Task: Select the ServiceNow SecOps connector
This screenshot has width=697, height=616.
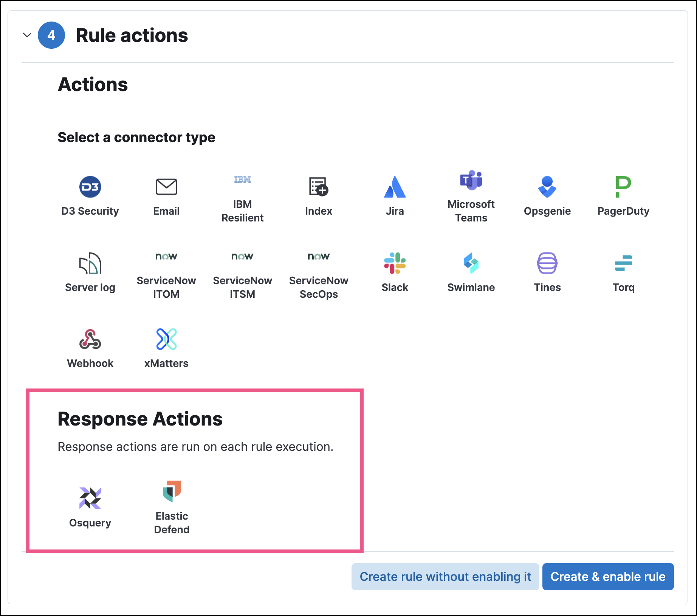Action: coord(319,271)
